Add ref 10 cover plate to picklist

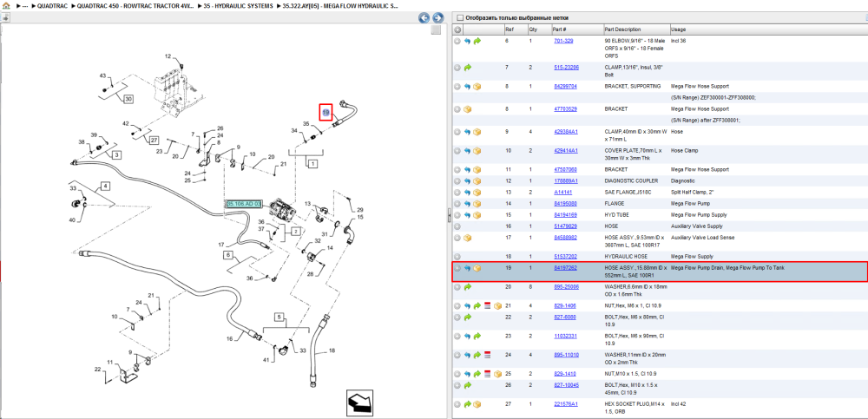click(x=457, y=151)
